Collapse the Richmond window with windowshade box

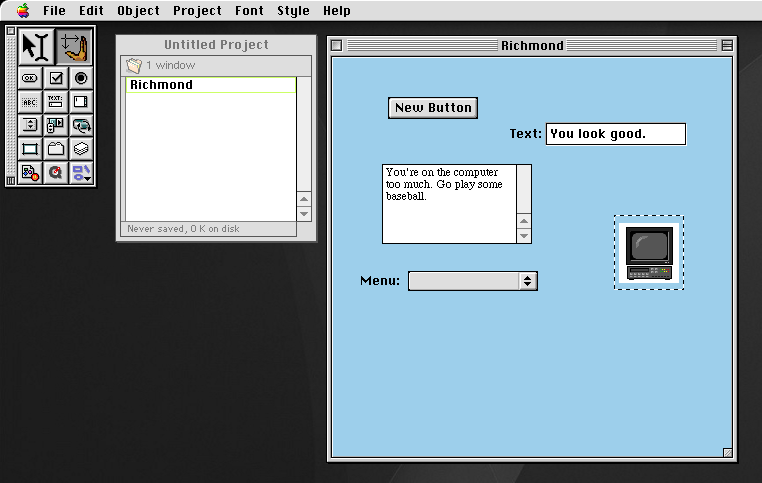727,45
